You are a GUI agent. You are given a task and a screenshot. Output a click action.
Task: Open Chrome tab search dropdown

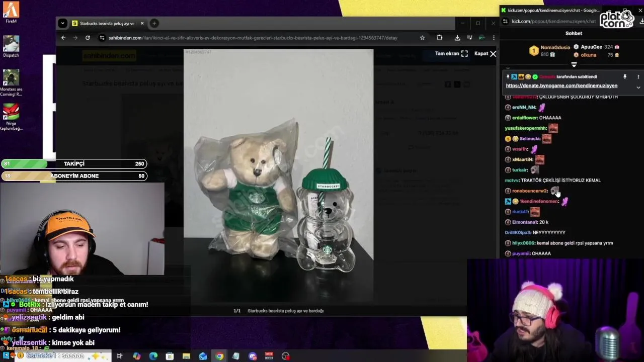pos(62,23)
